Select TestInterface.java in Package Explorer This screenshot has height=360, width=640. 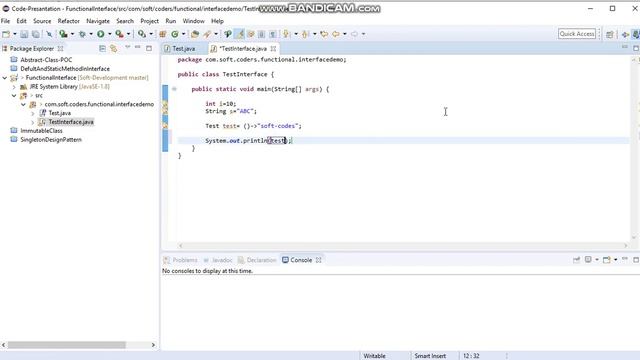71,122
